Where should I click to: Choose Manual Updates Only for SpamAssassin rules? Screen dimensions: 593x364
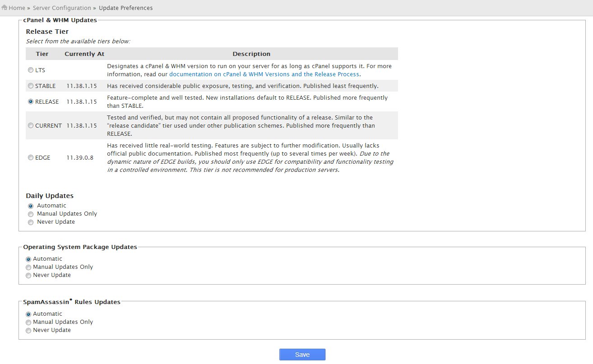pyautogui.click(x=28, y=322)
